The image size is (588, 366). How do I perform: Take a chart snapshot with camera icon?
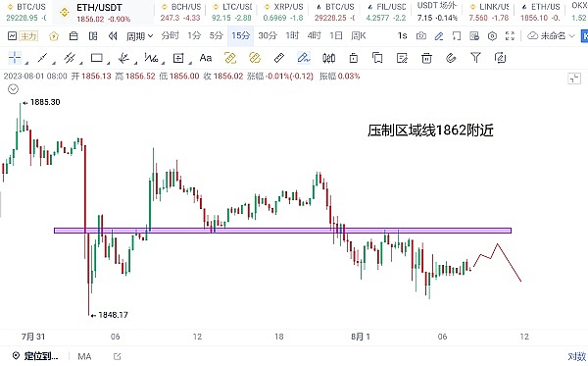click(x=421, y=36)
